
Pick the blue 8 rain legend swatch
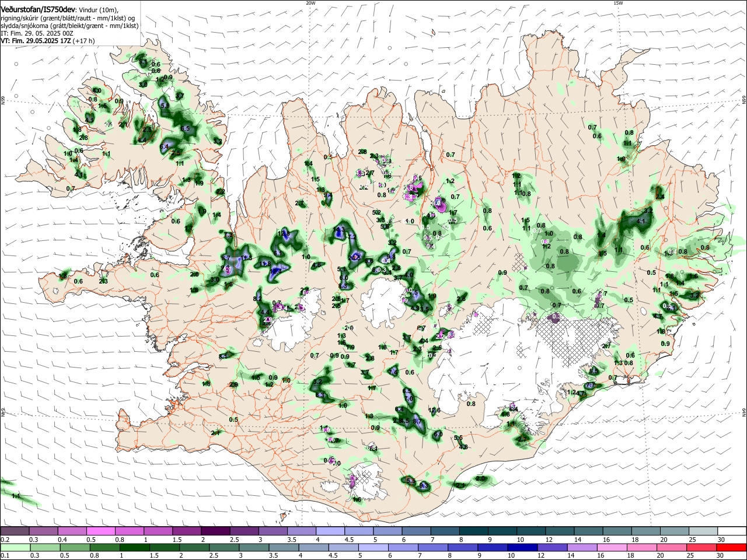pos(463,547)
